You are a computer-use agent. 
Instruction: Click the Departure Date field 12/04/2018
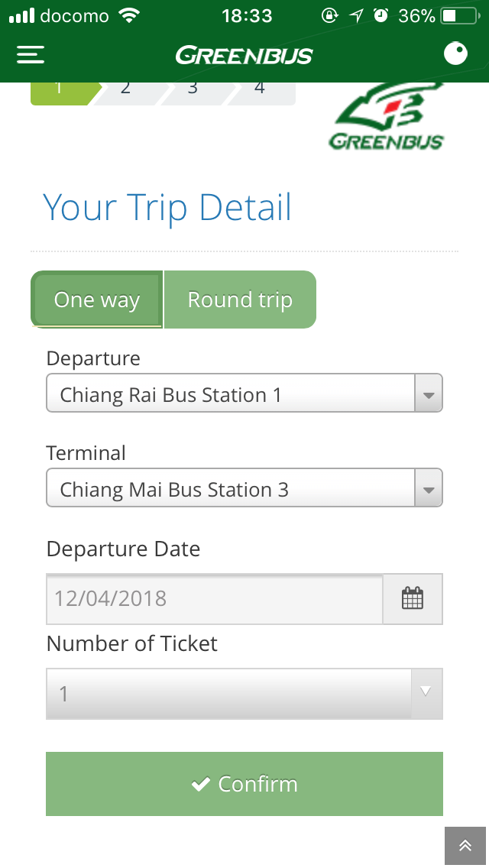coord(214,598)
